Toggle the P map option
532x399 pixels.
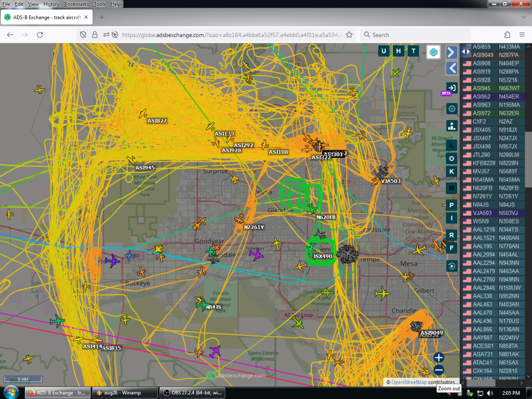click(451, 205)
